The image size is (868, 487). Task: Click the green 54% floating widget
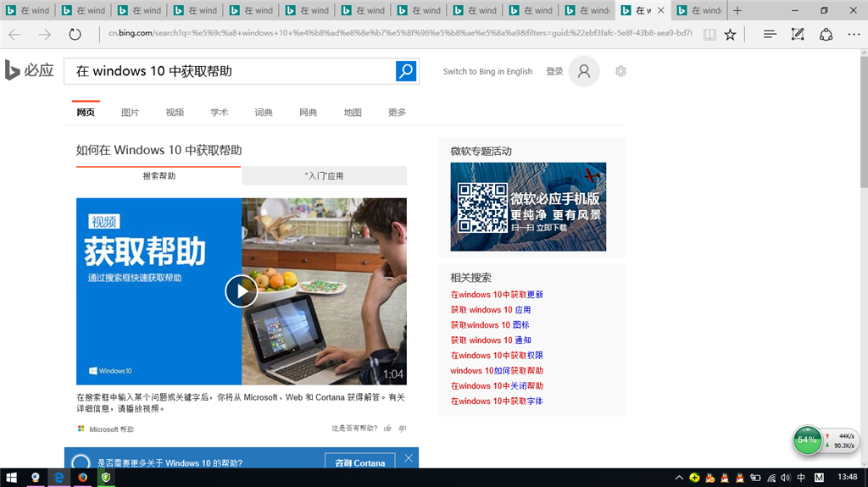807,440
